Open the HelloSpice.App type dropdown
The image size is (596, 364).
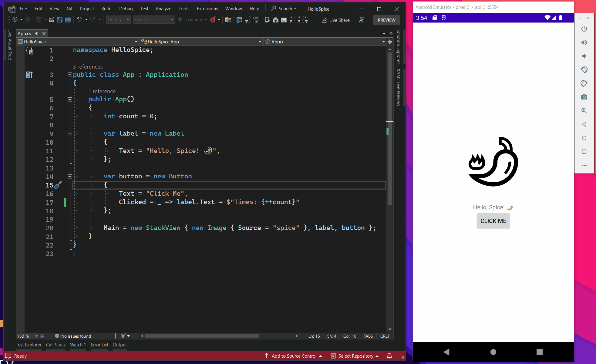click(200, 42)
